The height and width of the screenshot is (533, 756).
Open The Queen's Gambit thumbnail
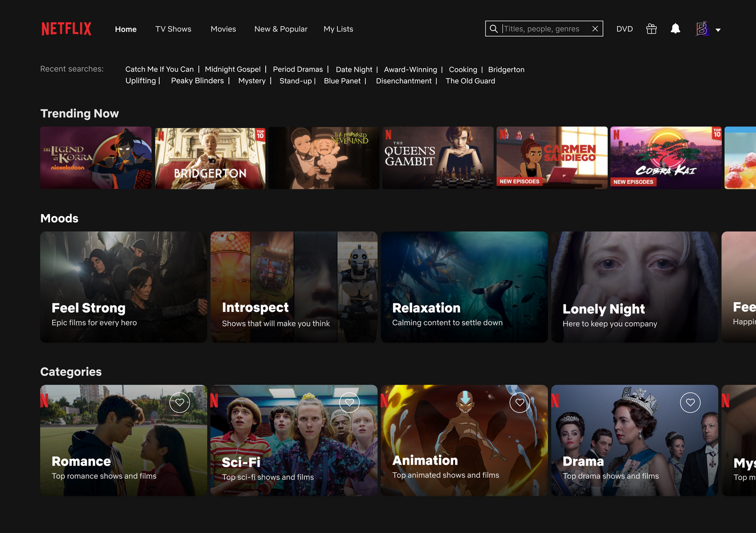[x=437, y=158]
